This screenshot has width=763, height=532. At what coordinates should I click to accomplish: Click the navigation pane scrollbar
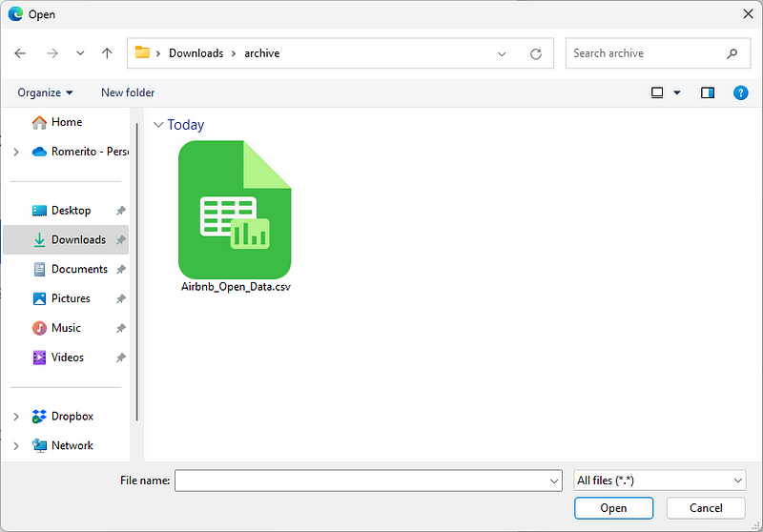click(137, 273)
